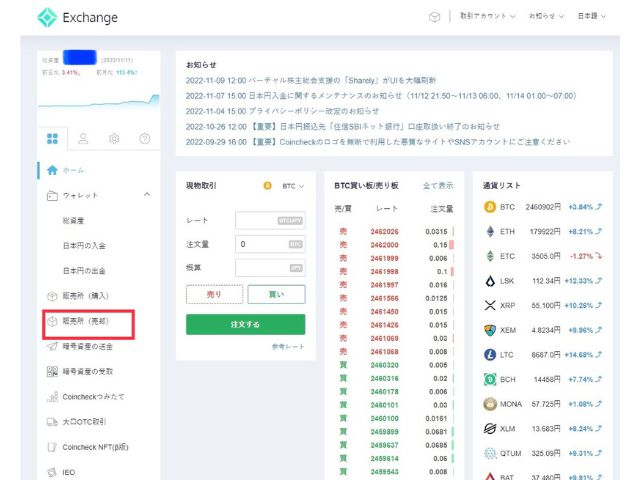Viewport: 640px width, 480px height.
Task: Click the レート input field
Action: pyautogui.click(x=270, y=220)
